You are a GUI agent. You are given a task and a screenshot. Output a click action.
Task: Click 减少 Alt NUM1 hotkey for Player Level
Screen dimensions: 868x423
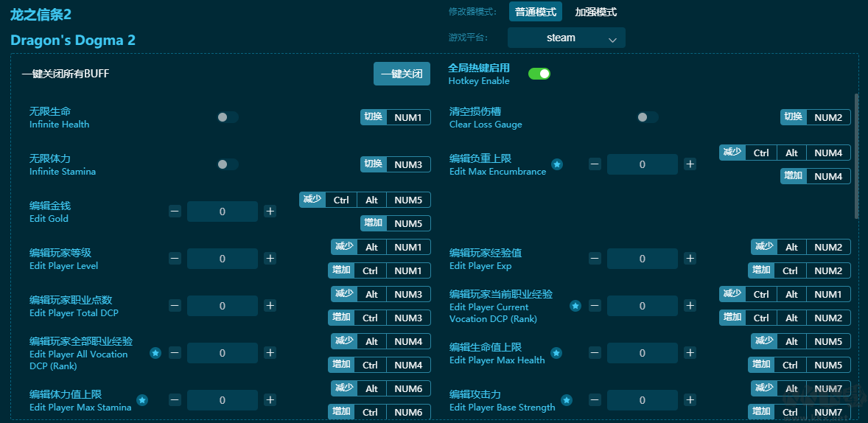click(x=381, y=247)
